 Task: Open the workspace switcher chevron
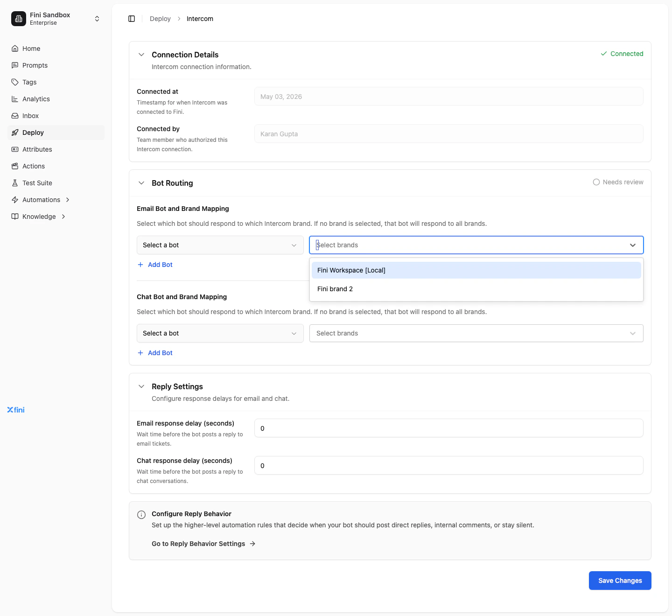click(x=97, y=19)
